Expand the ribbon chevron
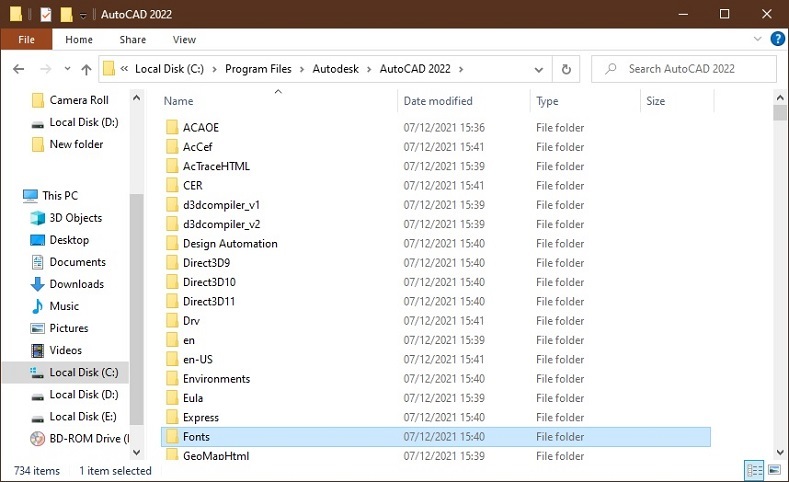 [757, 39]
